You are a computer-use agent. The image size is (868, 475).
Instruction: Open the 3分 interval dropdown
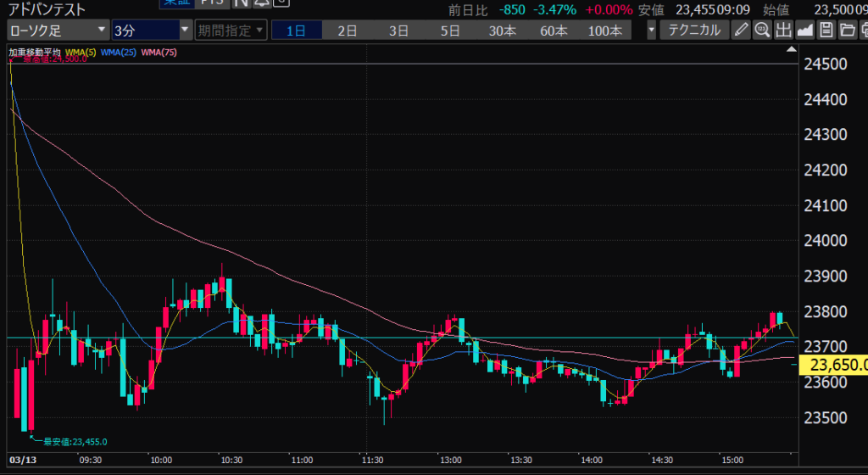[153, 31]
